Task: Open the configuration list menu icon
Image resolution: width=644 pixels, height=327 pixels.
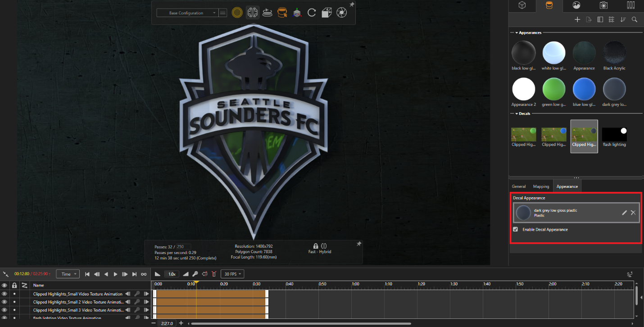Action: [222, 13]
